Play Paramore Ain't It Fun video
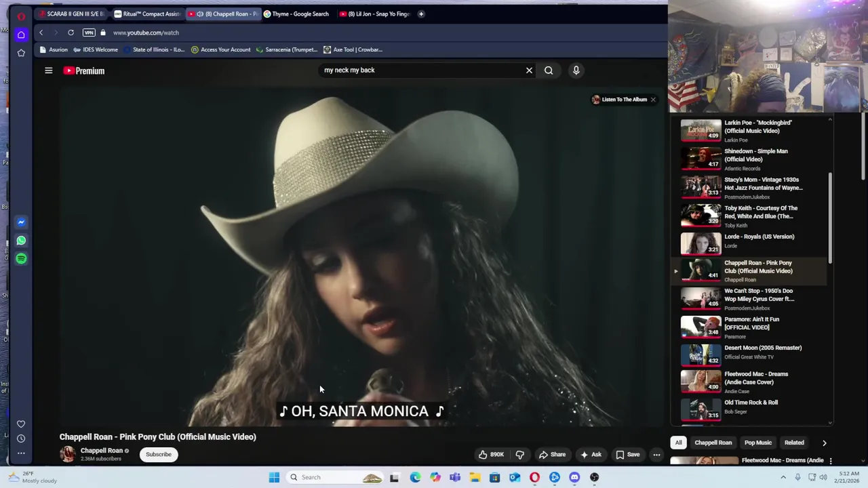The width and height of the screenshot is (868, 488). coord(749,327)
